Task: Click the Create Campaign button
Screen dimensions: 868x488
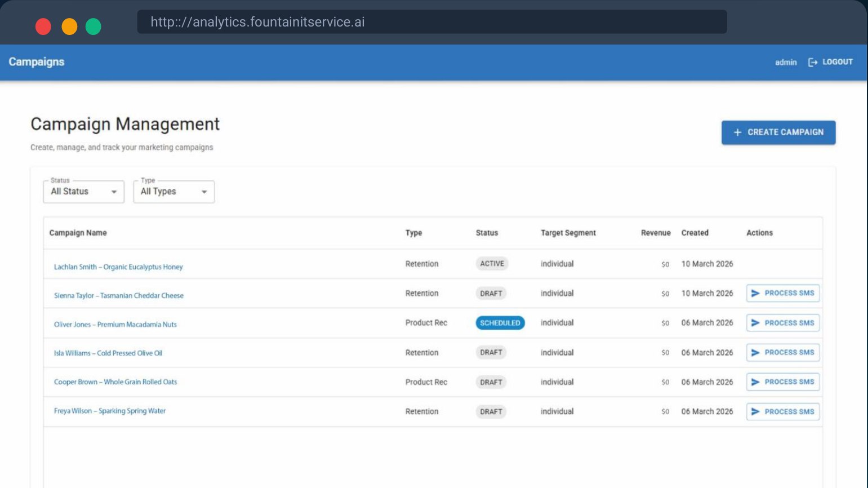Action: coord(778,132)
